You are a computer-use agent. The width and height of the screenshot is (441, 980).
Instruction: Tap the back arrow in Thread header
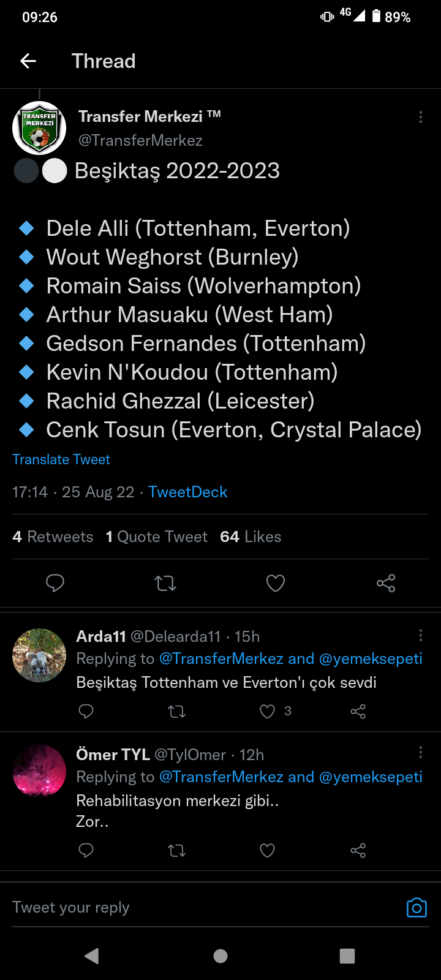click(x=28, y=61)
